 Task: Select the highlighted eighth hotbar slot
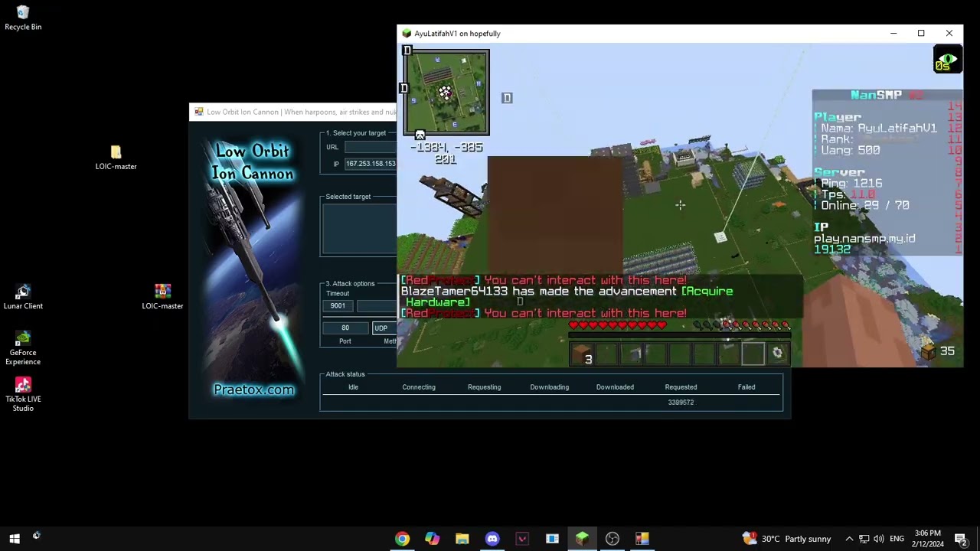[x=753, y=353]
